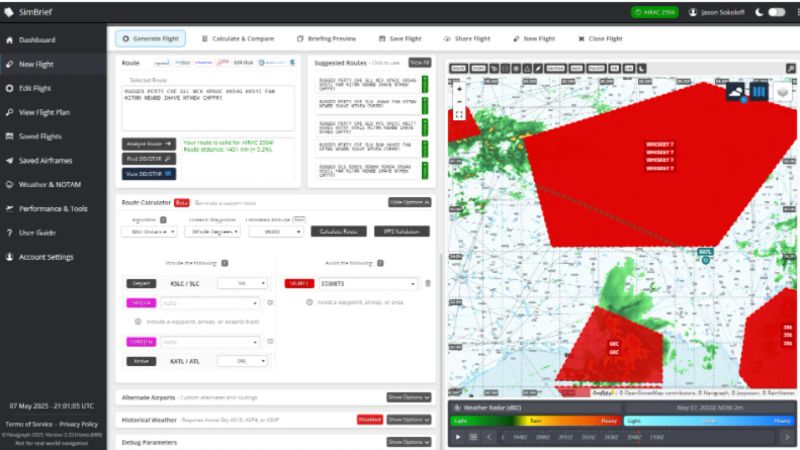Click inside the Selected Route text box
The image size is (800, 450).
point(208,108)
